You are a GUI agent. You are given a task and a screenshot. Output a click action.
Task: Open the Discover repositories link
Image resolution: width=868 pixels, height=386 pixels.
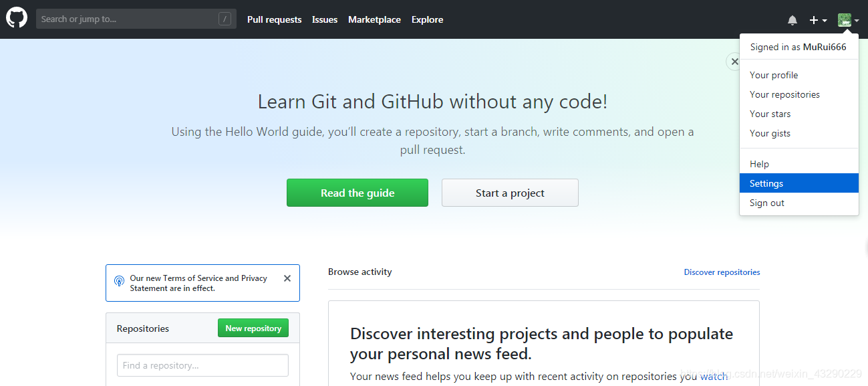[x=722, y=272]
